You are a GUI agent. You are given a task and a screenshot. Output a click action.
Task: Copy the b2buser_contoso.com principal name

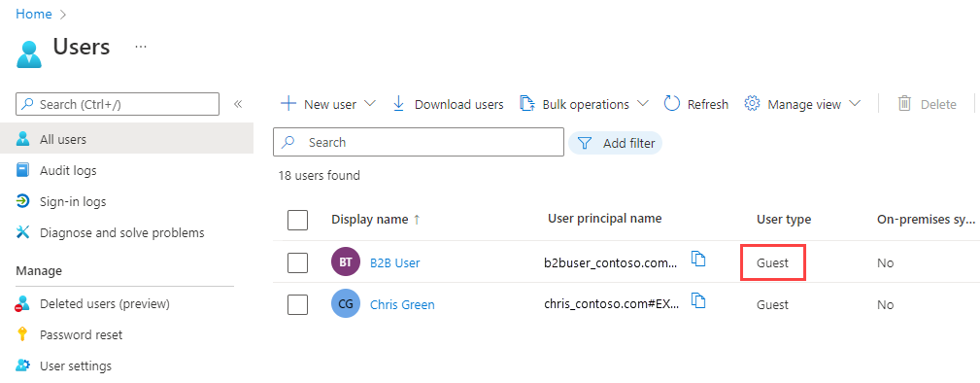click(698, 259)
